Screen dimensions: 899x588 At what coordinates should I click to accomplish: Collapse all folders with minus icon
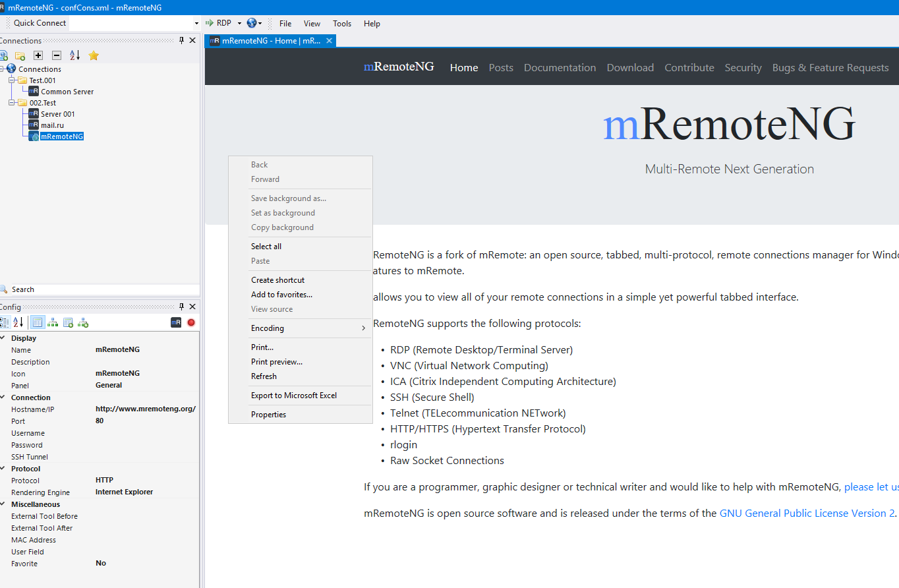coord(57,55)
